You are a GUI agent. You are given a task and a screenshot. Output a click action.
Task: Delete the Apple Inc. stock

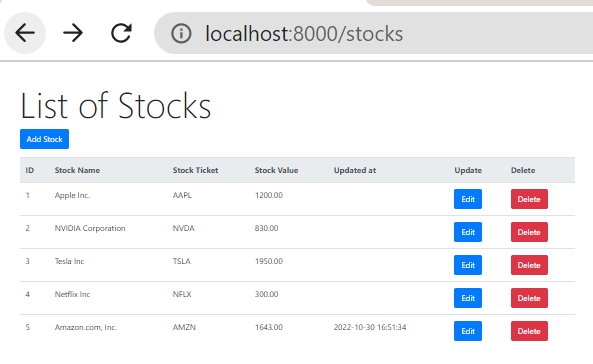(529, 199)
